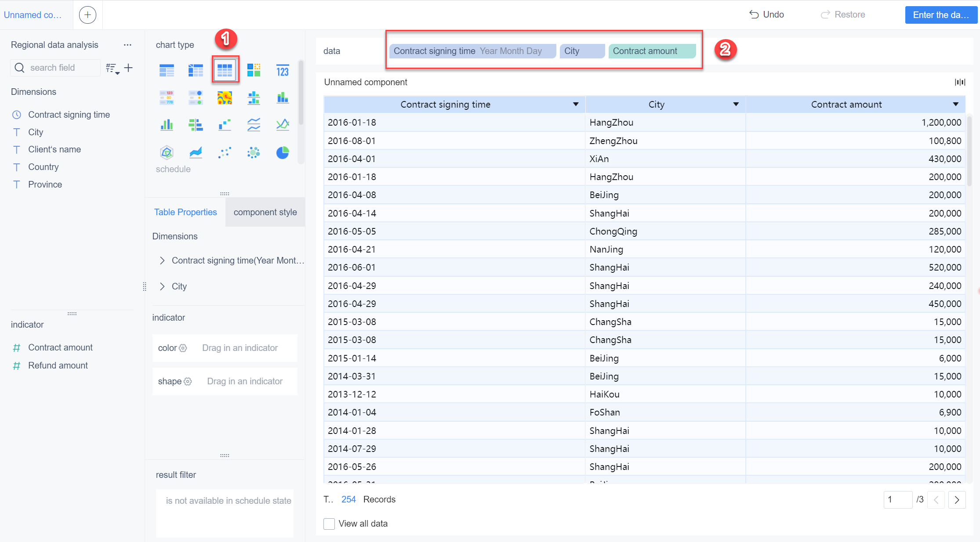
Task: Open Contract signing time column dropdown
Action: pos(575,105)
